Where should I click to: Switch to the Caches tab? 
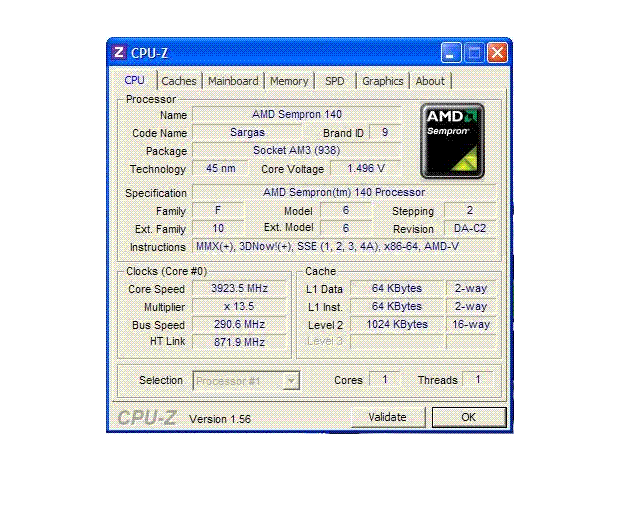pyautogui.click(x=179, y=81)
